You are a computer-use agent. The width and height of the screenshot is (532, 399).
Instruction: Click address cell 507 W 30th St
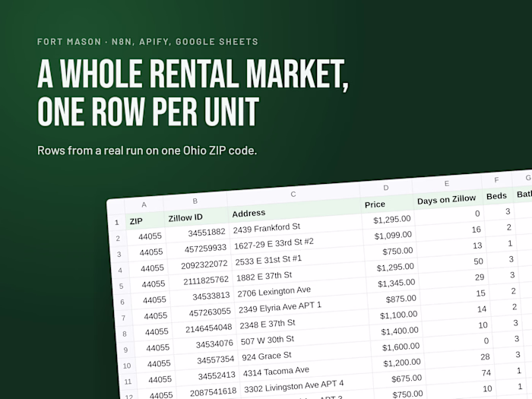pos(303,338)
